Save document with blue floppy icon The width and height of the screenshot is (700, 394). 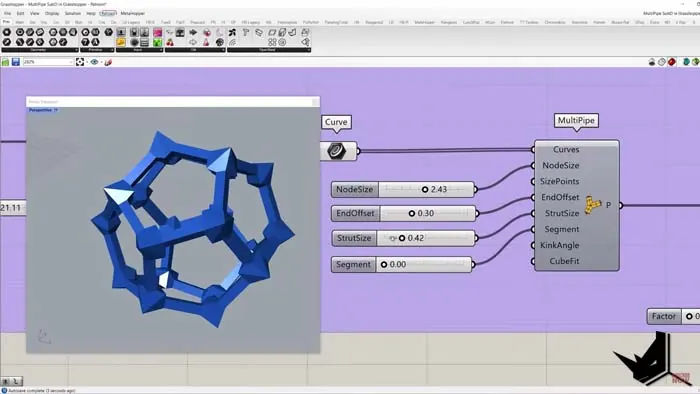tap(16, 62)
